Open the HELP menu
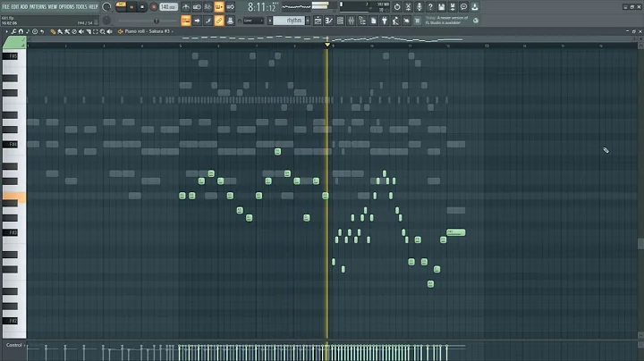644x361 pixels. pyautogui.click(x=94, y=6)
